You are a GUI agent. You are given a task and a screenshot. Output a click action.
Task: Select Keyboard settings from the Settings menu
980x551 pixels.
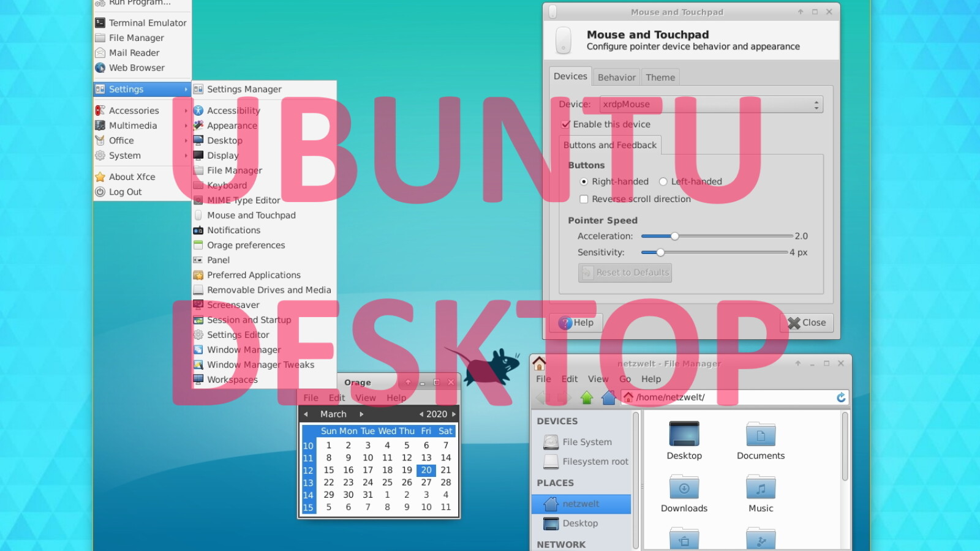(227, 185)
